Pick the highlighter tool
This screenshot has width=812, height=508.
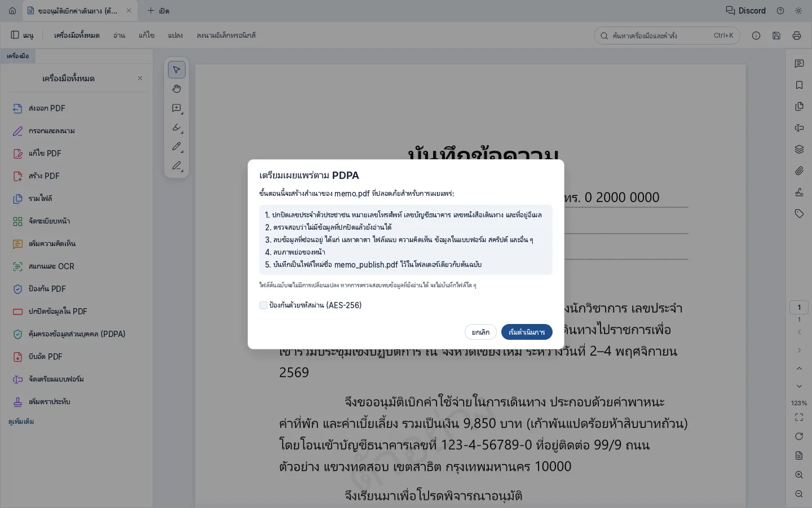coord(176,128)
